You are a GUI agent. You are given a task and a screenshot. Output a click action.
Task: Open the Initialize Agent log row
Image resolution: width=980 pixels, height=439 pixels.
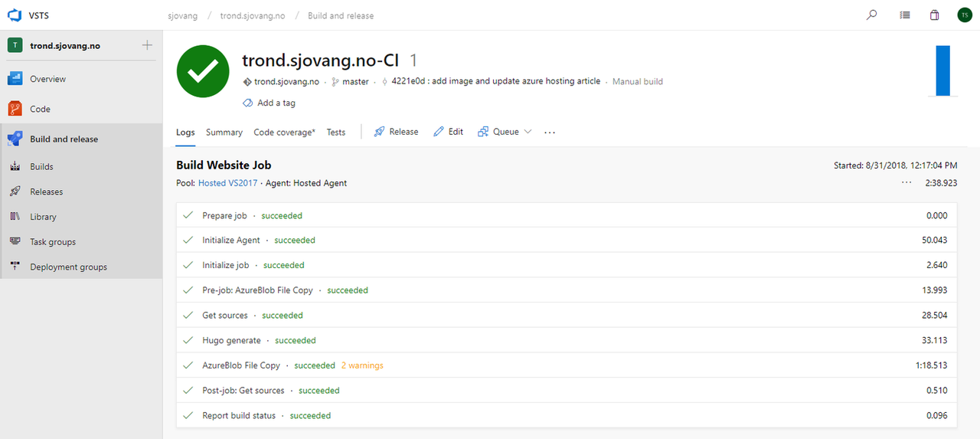coord(567,240)
